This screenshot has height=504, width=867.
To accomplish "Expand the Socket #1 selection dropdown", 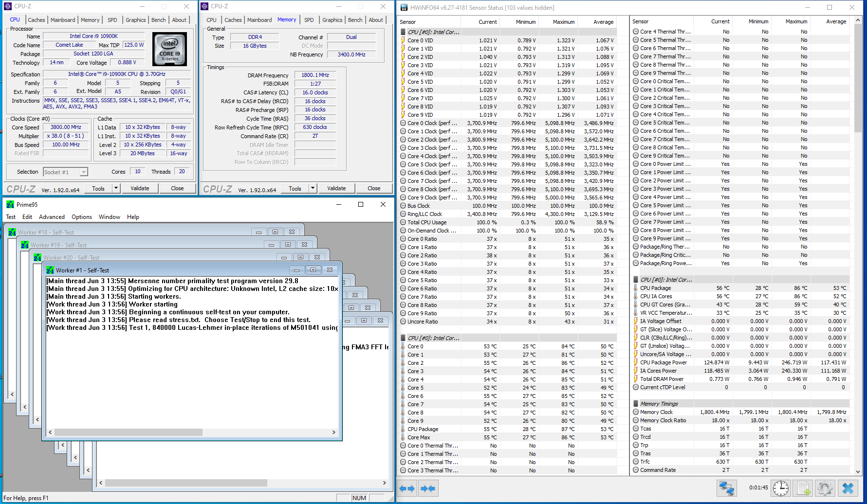I will click(84, 172).
